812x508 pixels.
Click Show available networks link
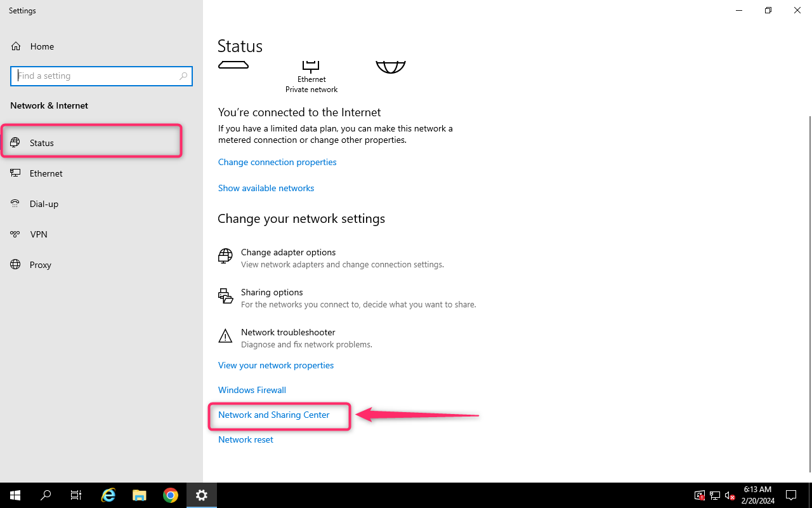point(266,188)
